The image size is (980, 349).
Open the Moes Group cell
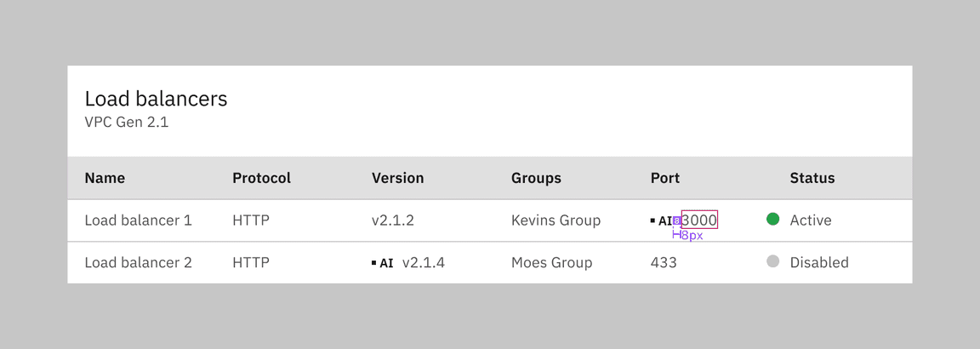(x=551, y=263)
